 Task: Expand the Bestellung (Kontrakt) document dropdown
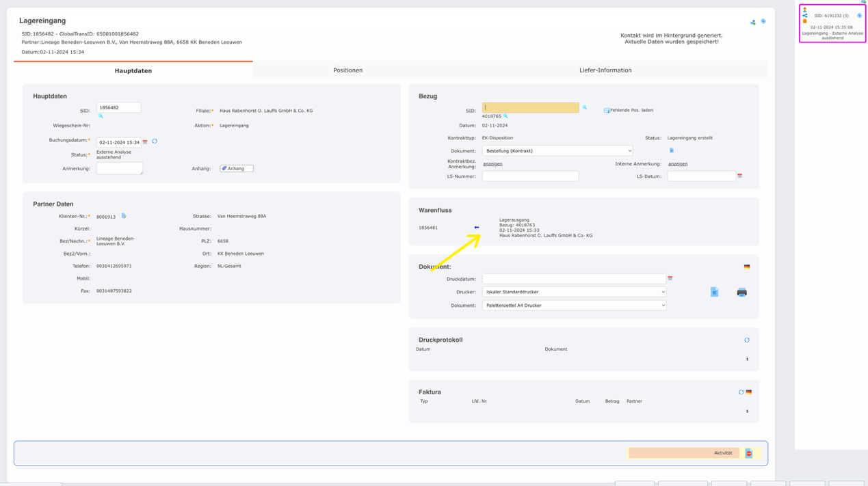pos(557,151)
